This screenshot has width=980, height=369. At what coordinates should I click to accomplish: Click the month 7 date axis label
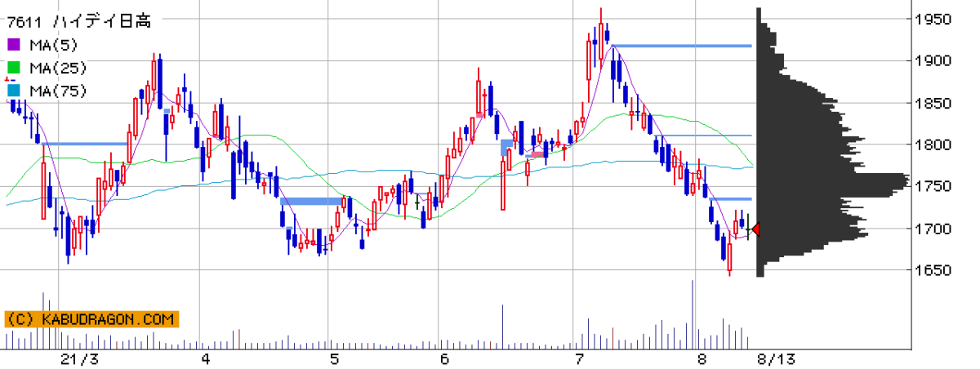coord(579,359)
